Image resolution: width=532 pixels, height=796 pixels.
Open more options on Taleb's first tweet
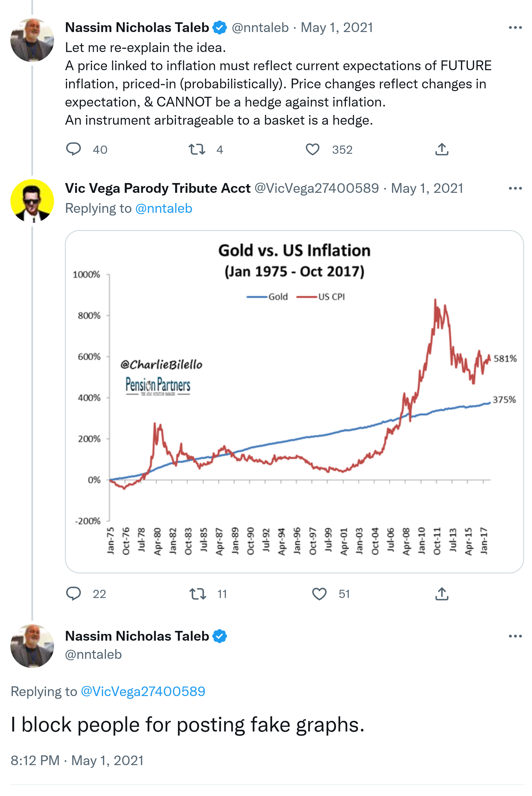[x=515, y=27]
